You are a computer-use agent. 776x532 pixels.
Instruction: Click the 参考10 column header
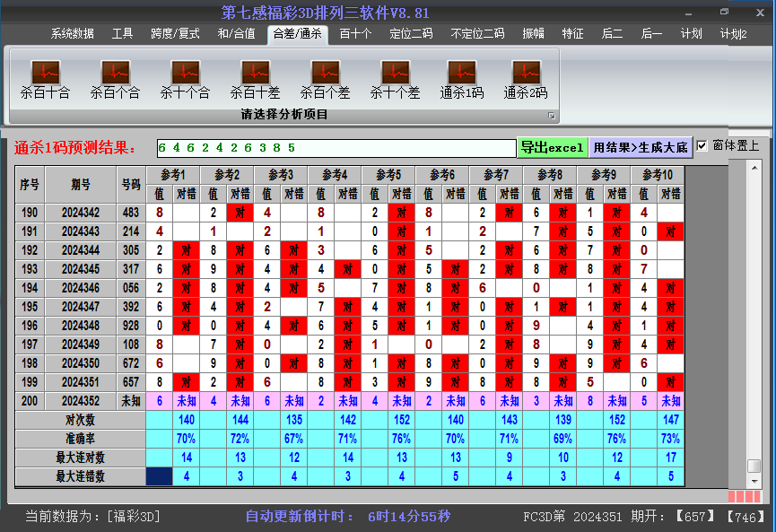click(x=658, y=175)
